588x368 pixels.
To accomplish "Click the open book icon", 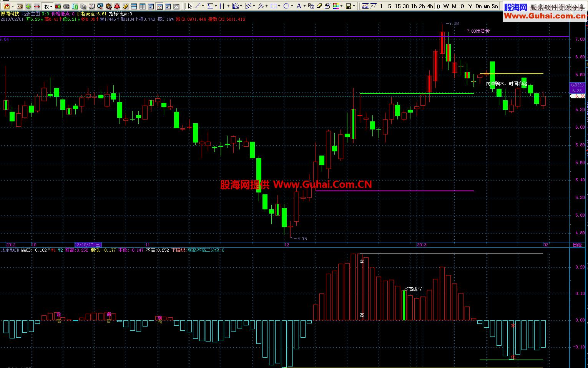I will pos(91,6).
